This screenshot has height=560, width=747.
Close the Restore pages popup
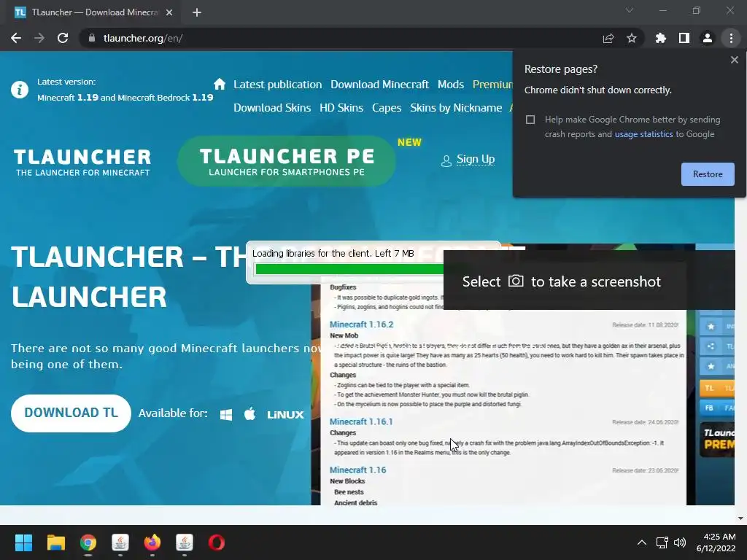[x=734, y=60]
